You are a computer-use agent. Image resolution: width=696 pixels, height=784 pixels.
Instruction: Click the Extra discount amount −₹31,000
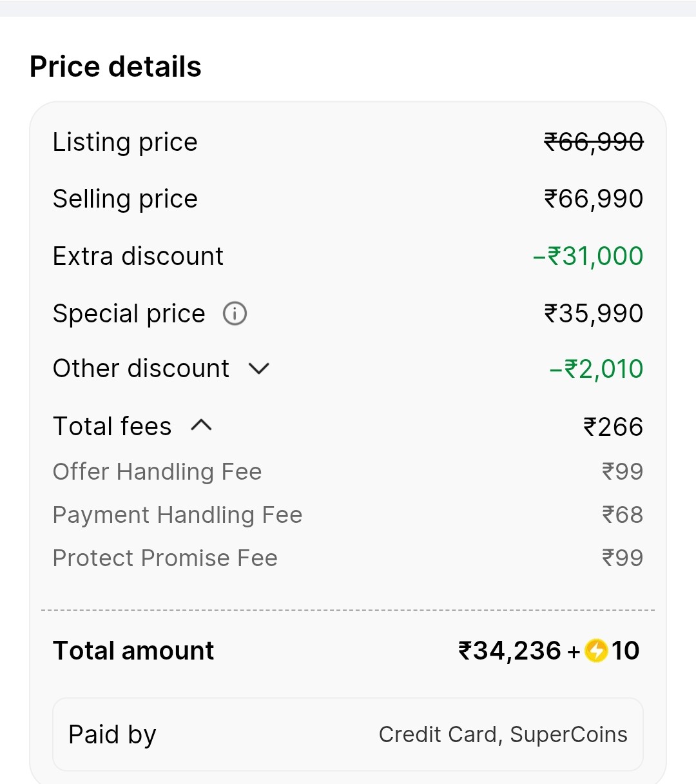[x=588, y=257]
